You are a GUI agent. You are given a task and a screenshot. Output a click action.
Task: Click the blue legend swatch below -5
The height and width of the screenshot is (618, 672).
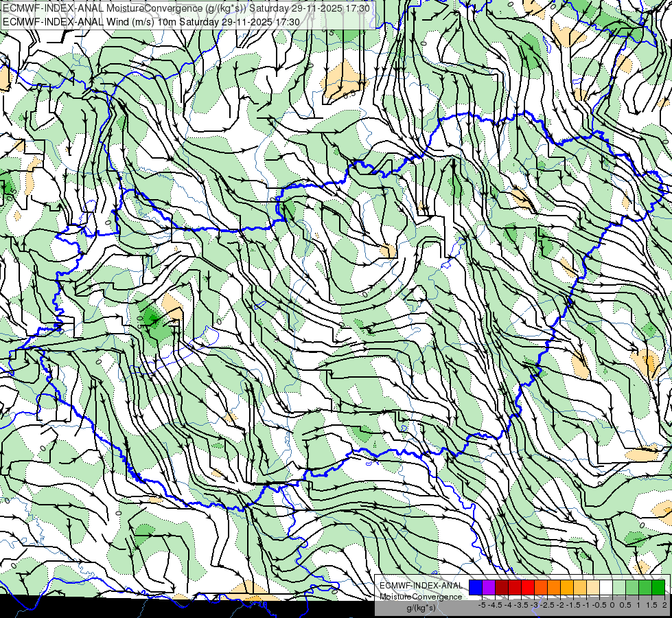[476, 587]
